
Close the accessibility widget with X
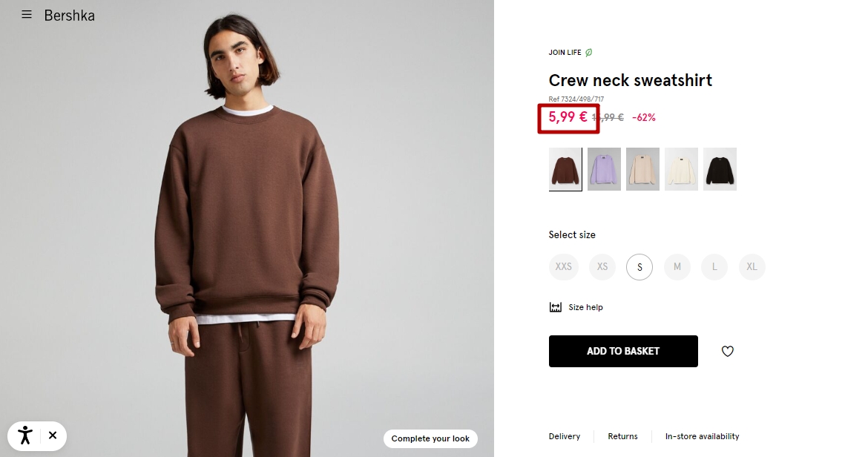(53, 435)
